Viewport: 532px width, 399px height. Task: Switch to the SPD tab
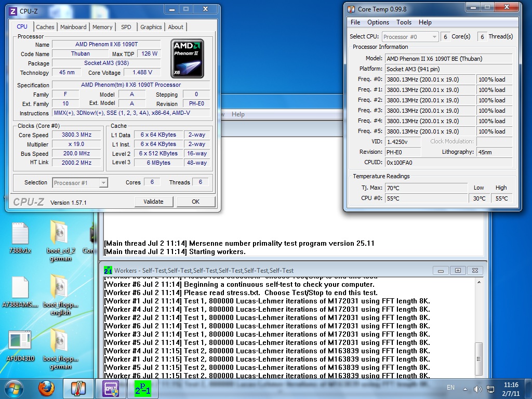[126, 27]
